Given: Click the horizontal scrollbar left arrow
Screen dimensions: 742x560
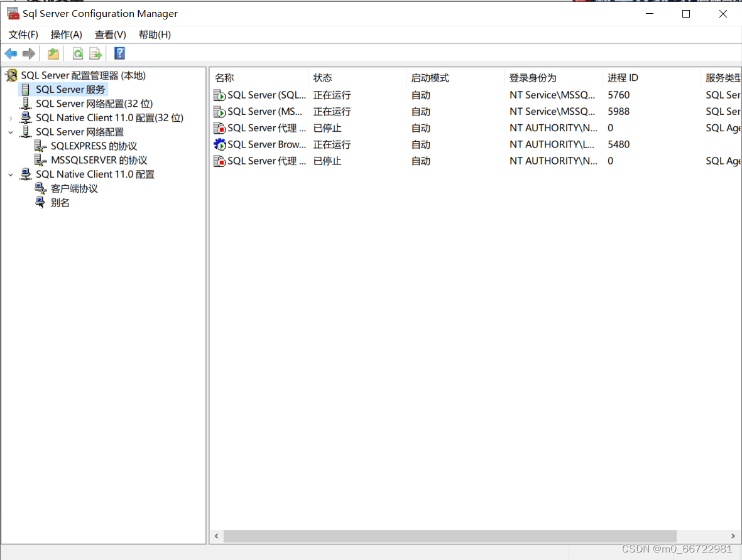Looking at the screenshot, I should (x=216, y=536).
